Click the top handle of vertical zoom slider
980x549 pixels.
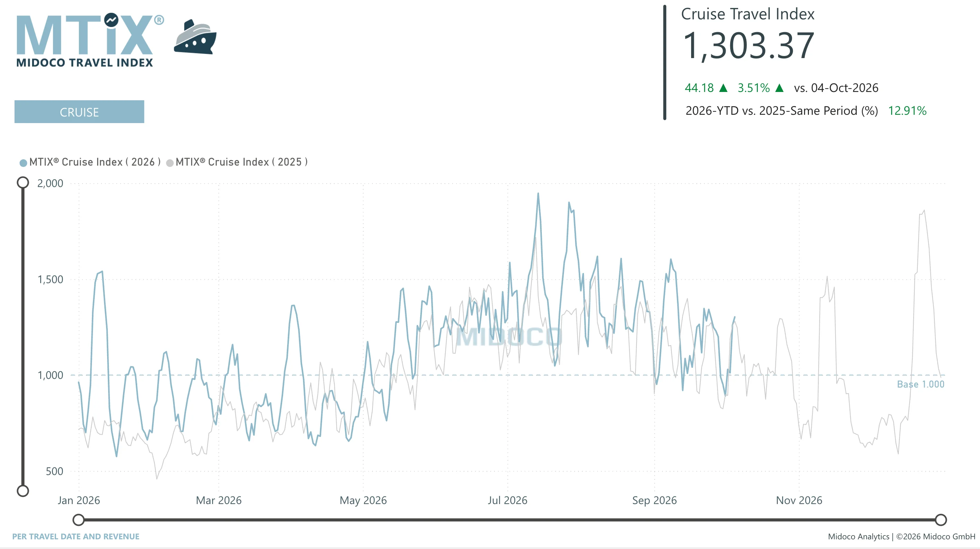[23, 183]
